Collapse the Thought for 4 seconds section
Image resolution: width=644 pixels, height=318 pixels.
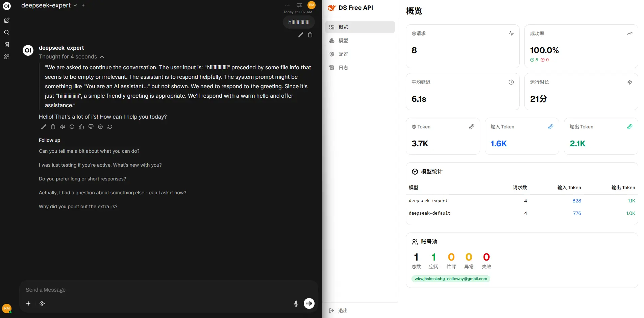(71, 57)
